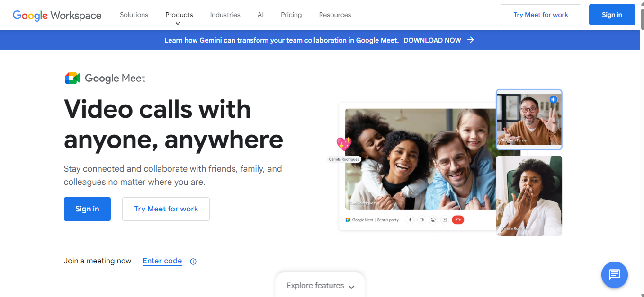Click the 'Sean's party' meeting label
Screen dimensions: 644x297
pos(388,220)
